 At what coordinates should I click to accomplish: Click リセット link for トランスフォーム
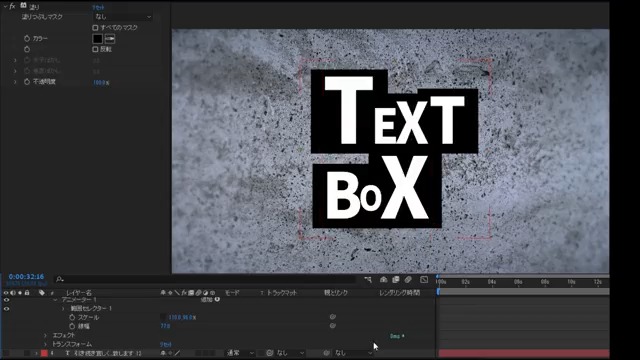click(166, 345)
